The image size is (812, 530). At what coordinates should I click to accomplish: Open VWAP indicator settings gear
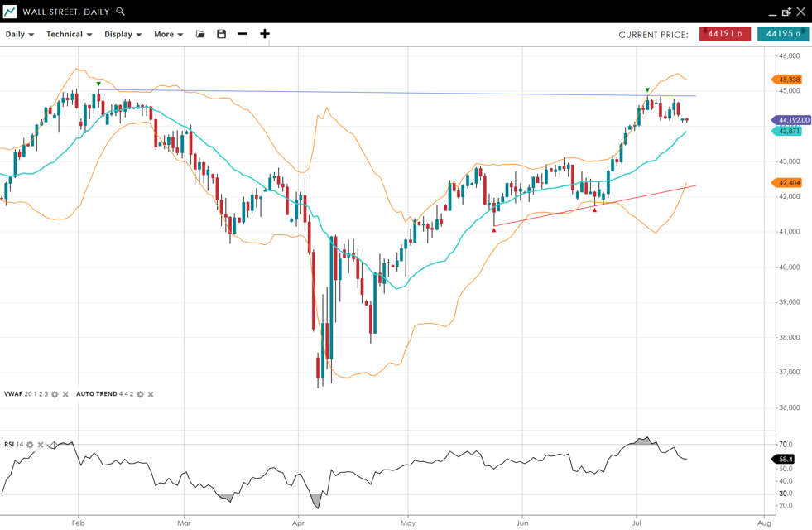pos(55,394)
